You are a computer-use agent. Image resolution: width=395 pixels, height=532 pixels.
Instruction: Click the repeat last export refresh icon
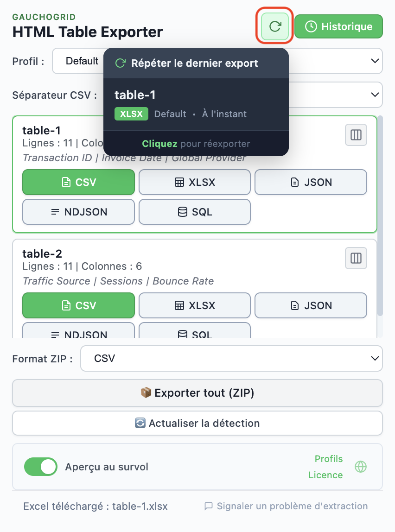click(275, 26)
